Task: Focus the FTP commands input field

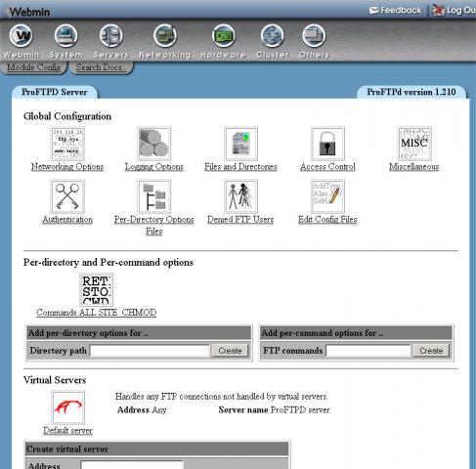Action: point(368,351)
